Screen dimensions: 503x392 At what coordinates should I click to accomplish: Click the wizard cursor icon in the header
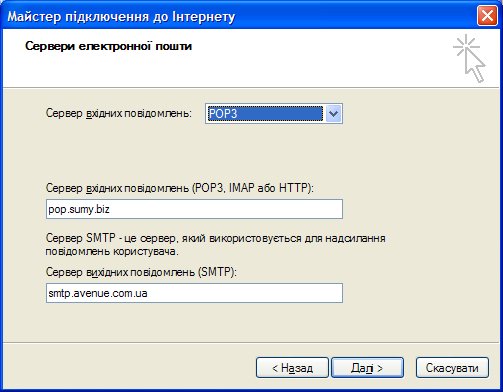click(470, 58)
